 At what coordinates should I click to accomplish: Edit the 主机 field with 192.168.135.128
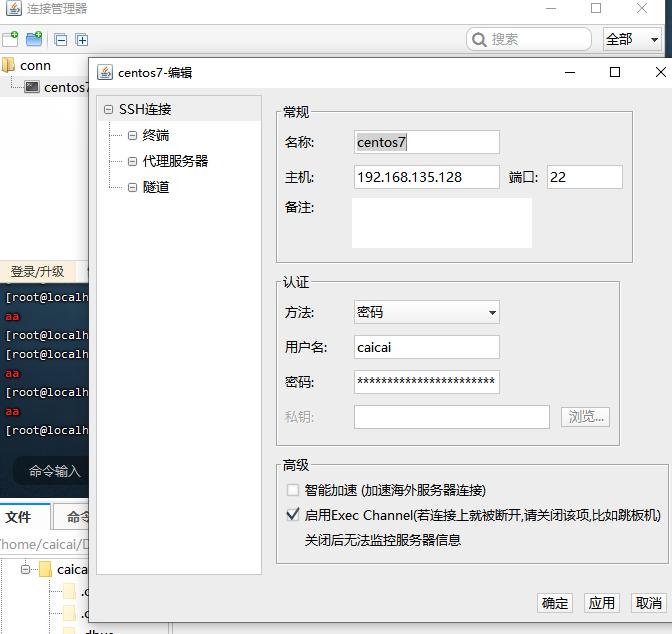[427, 177]
